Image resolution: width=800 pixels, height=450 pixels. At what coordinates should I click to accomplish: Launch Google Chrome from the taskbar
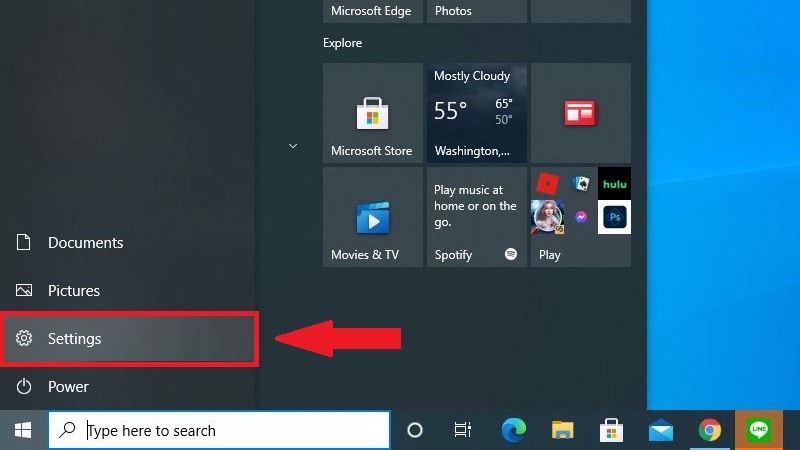tap(710, 430)
